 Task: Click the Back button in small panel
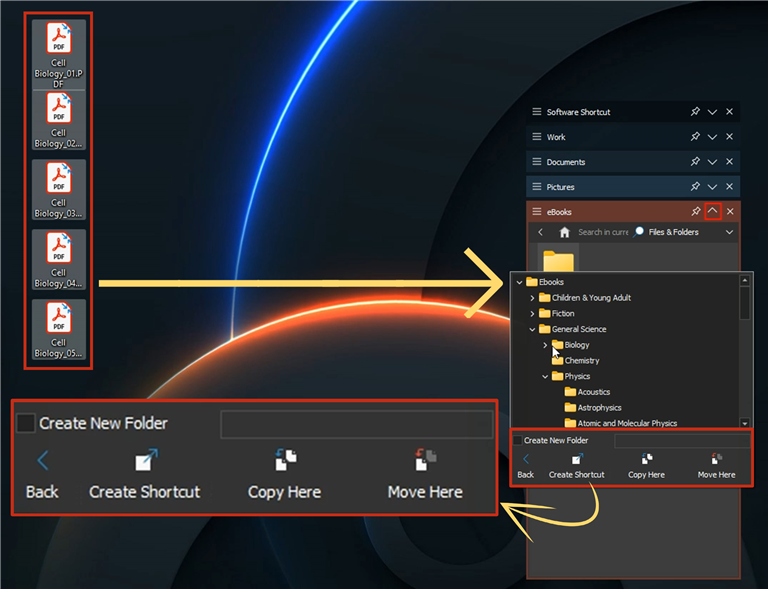coord(526,466)
